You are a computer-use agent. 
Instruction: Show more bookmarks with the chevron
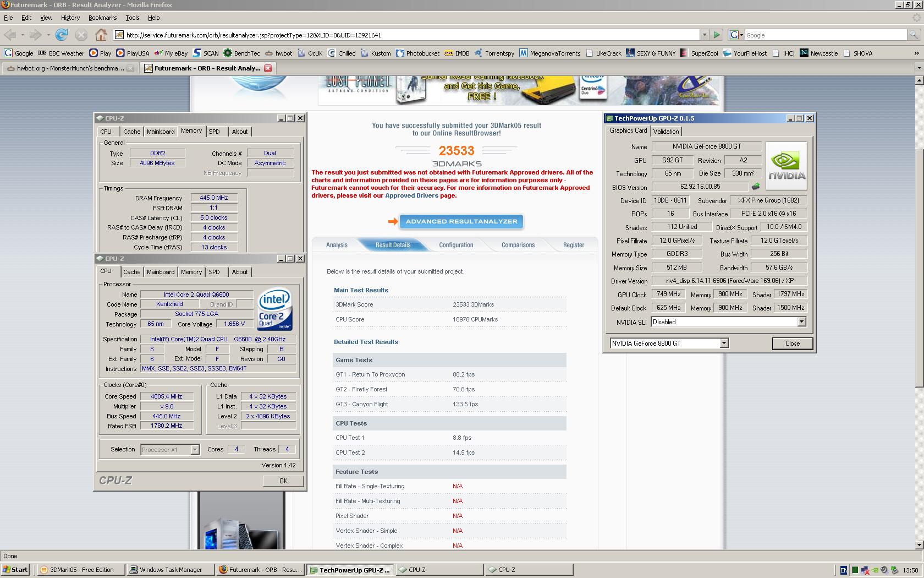point(916,53)
